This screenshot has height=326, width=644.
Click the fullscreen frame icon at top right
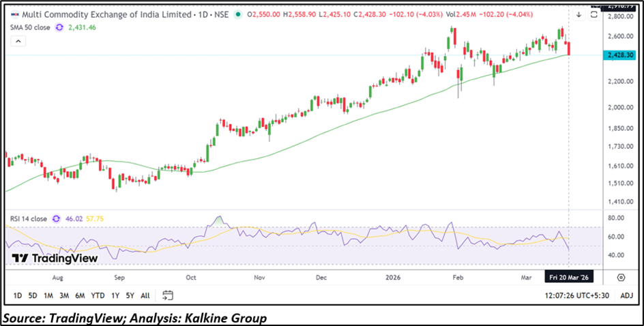coord(594,14)
